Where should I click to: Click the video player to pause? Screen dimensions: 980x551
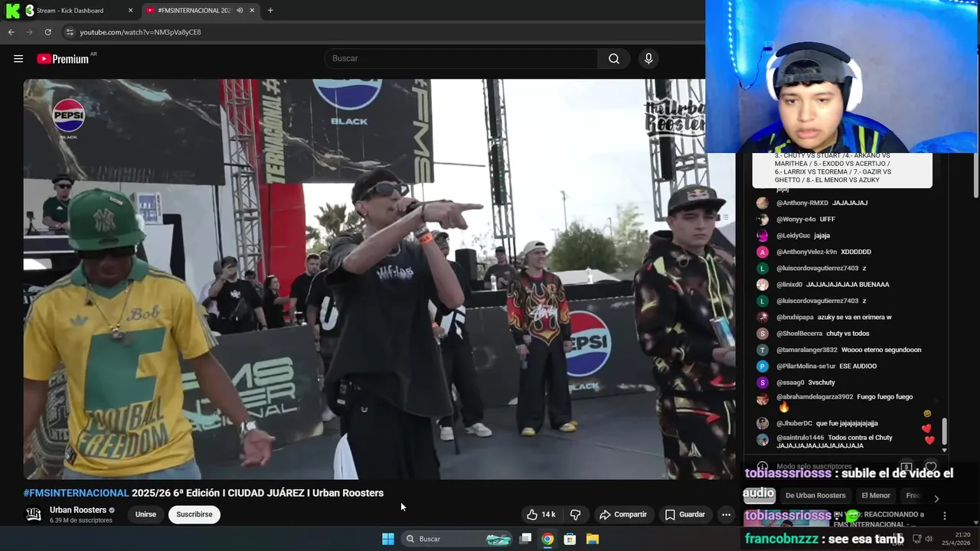tap(379, 279)
